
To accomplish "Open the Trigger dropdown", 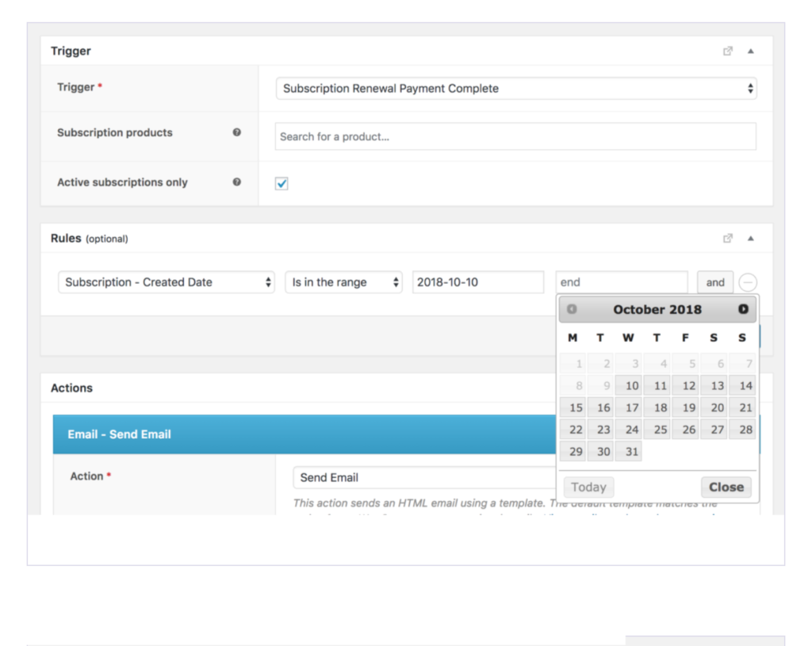I will click(x=515, y=88).
